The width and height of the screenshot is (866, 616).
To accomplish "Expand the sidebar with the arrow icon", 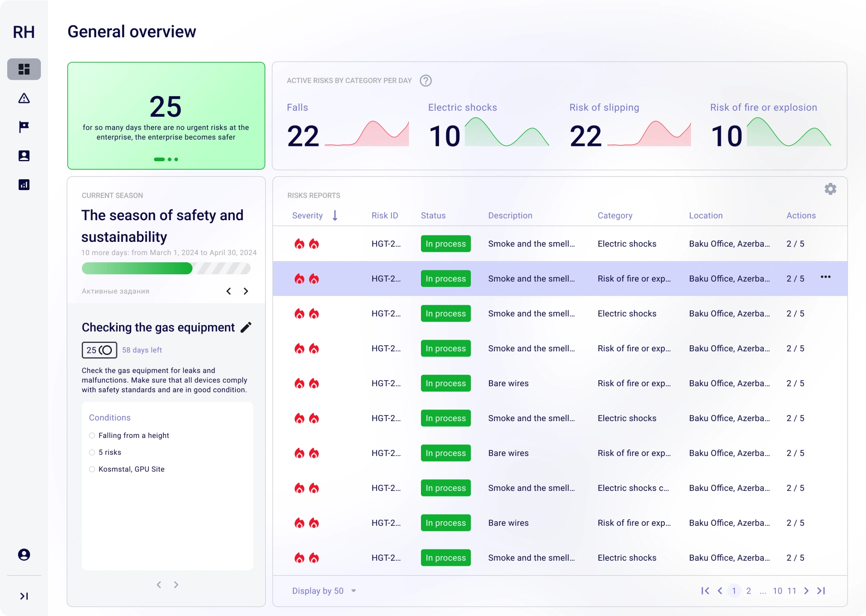I will [x=24, y=596].
